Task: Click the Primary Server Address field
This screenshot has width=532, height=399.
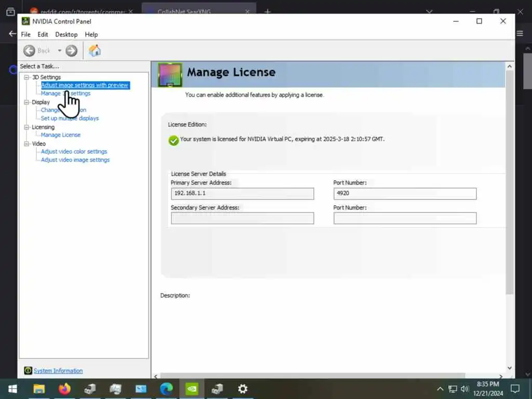Action: [x=242, y=194]
